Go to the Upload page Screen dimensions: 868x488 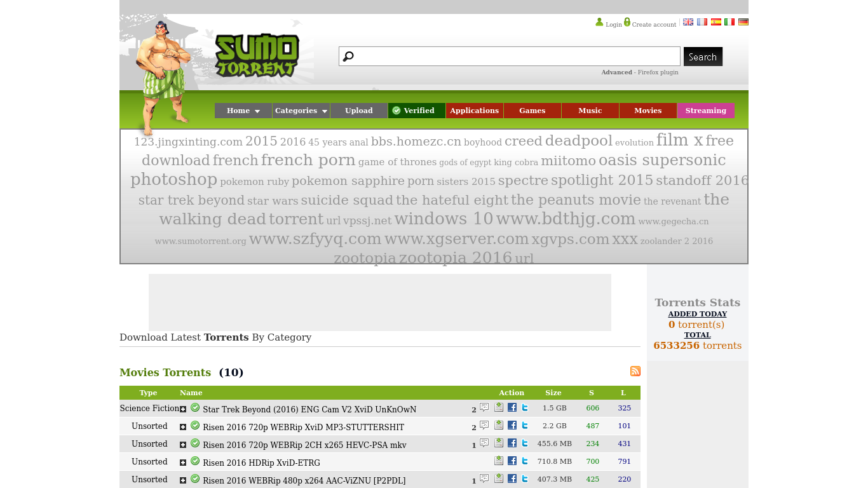tap(359, 111)
